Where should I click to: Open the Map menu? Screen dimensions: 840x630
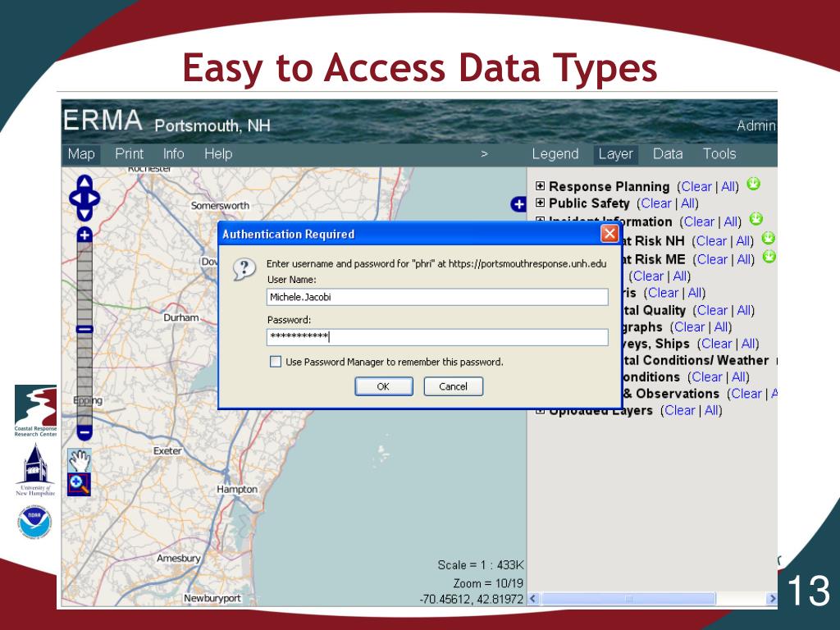point(81,154)
